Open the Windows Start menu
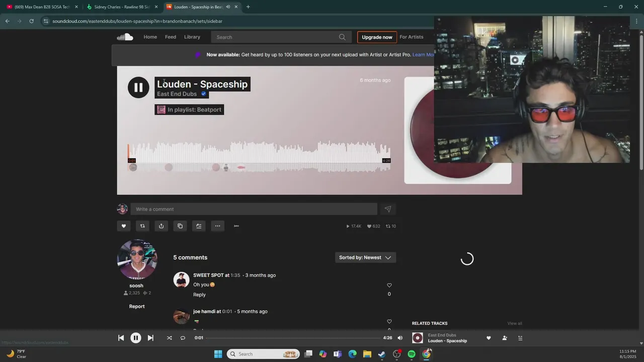This screenshot has height=362, width=644. coord(218,354)
